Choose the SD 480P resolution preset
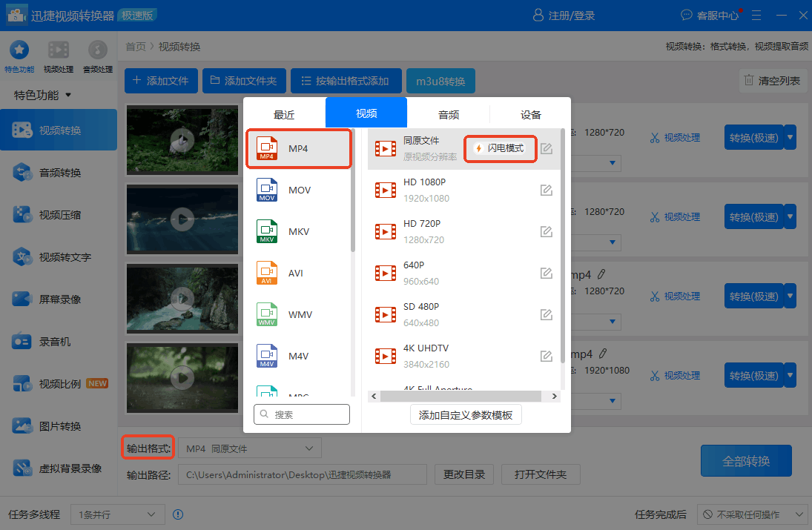812x530 pixels. (x=445, y=314)
